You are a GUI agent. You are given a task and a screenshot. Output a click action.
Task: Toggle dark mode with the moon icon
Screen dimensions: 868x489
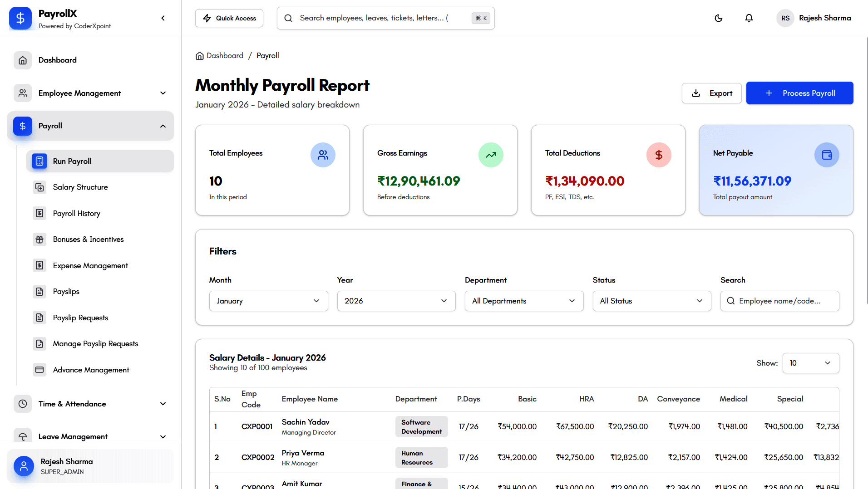pyautogui.click(x=718, y=18)
